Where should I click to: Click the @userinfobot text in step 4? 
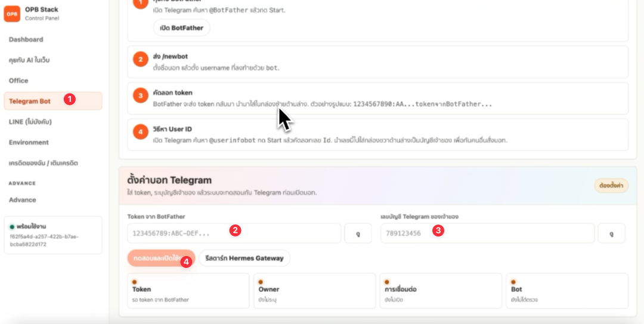[x=233, y=141]
